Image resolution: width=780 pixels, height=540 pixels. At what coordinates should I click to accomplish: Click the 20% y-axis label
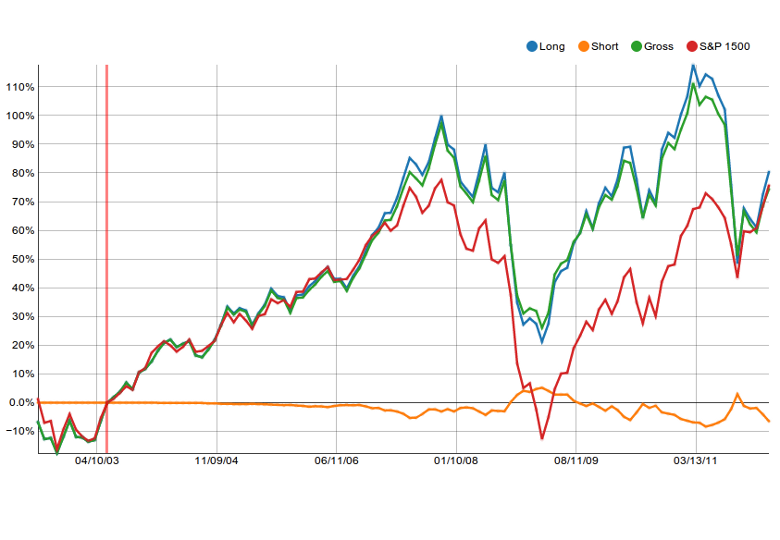click(23, 345)
